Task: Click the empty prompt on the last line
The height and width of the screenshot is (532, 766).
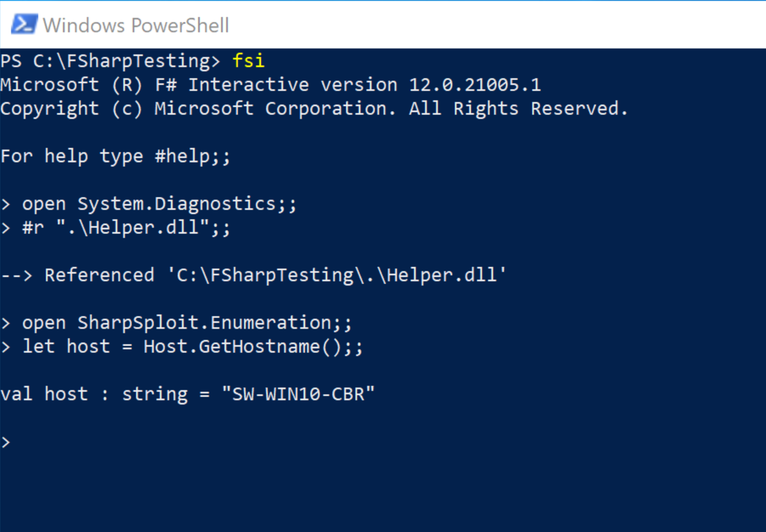Action: pyautogui.click(x=6, y=442)
